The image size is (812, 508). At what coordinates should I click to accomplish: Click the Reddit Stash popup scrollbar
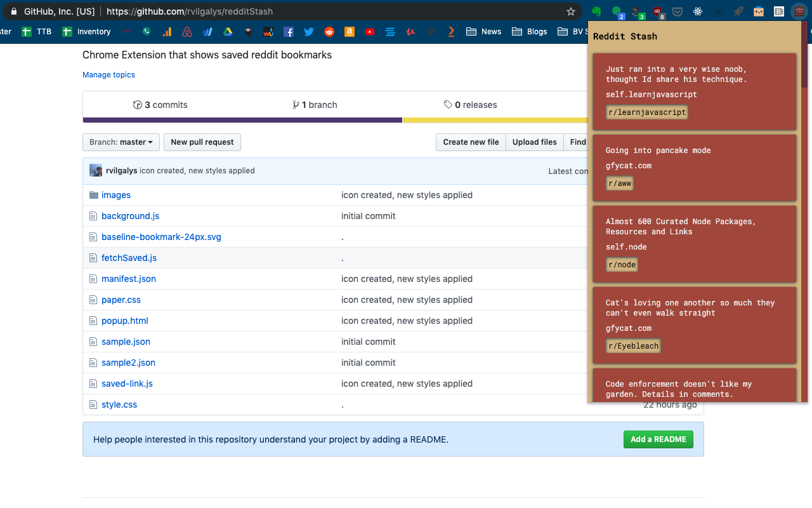804,56
